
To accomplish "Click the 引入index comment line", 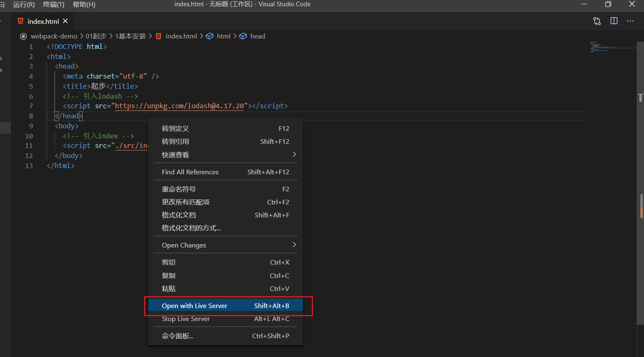I will tap(98, 136).
